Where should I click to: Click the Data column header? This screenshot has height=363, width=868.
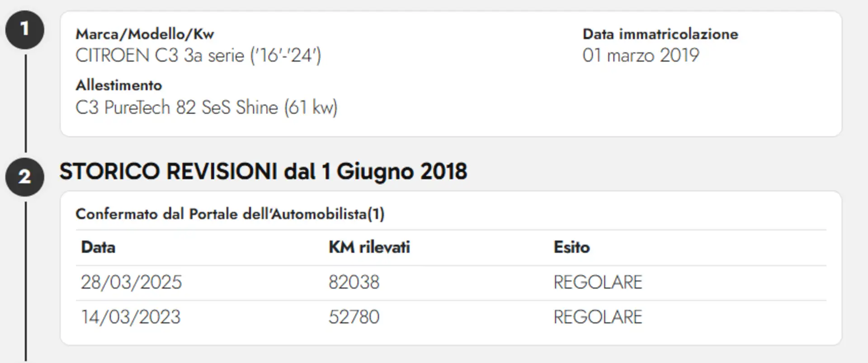(x=98, y=247)
